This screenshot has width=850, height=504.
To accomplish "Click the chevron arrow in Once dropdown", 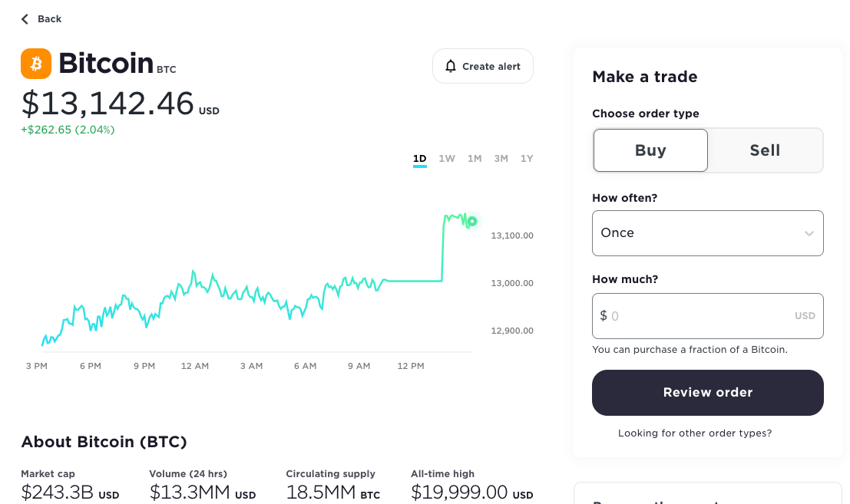I will pyautogui.click(x=809, y=234).
